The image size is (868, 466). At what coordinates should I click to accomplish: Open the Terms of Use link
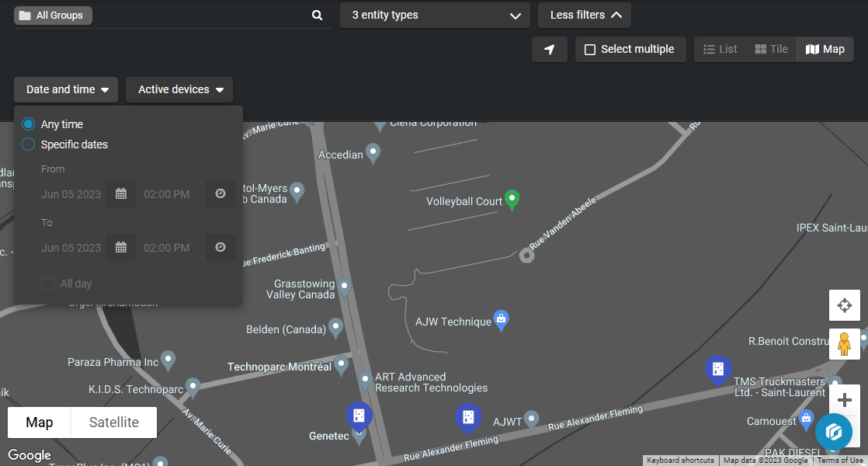pyautogui.click(x=840, y=461)
